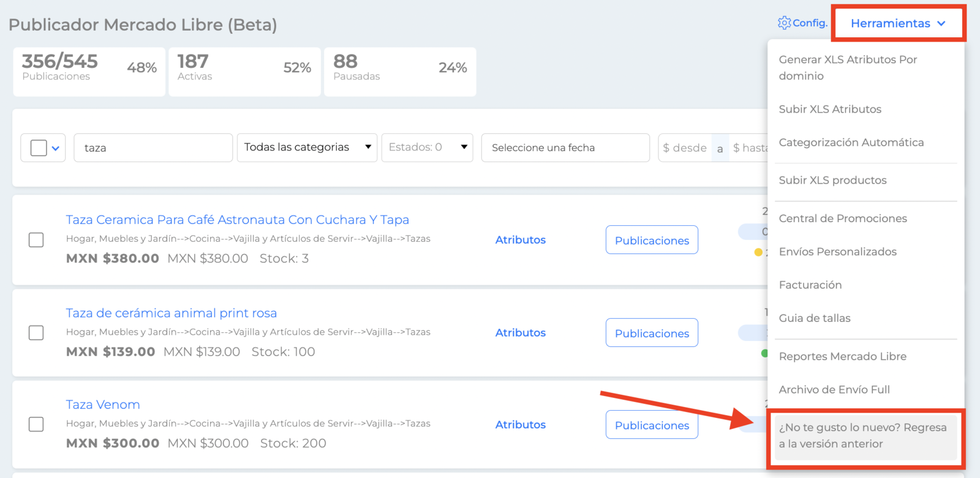
Task: Click Publicaciones button for Taza Venom
Action: pyautogui.click(x=652, y=425)
